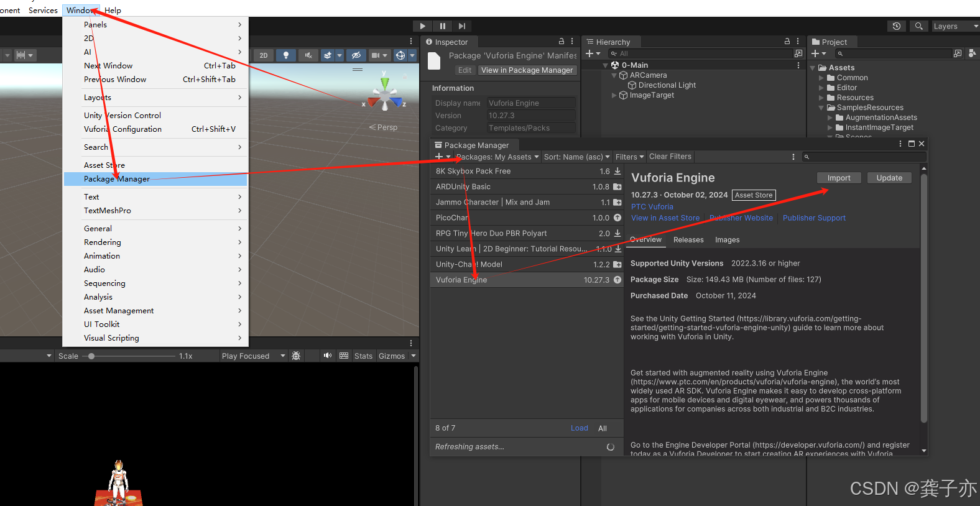
Task: Open the 0-Main scene options menu
Action: [x=798, y=65]
